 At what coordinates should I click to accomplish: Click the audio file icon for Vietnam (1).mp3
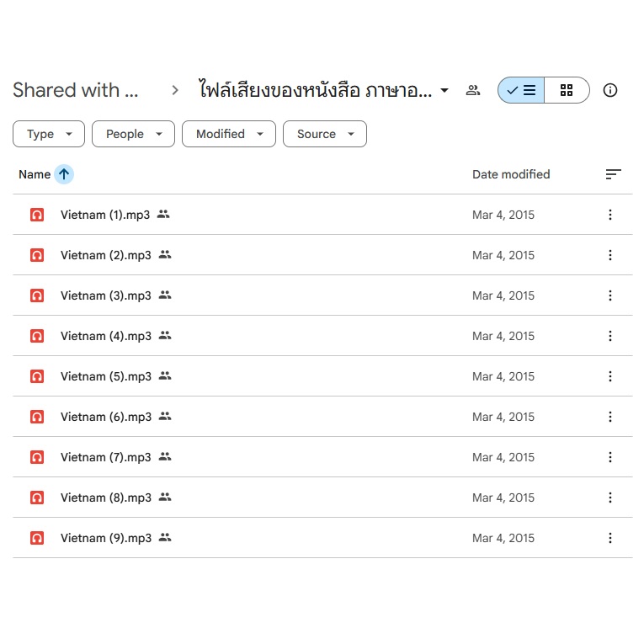pyautogui.click(x=37, y=215)
